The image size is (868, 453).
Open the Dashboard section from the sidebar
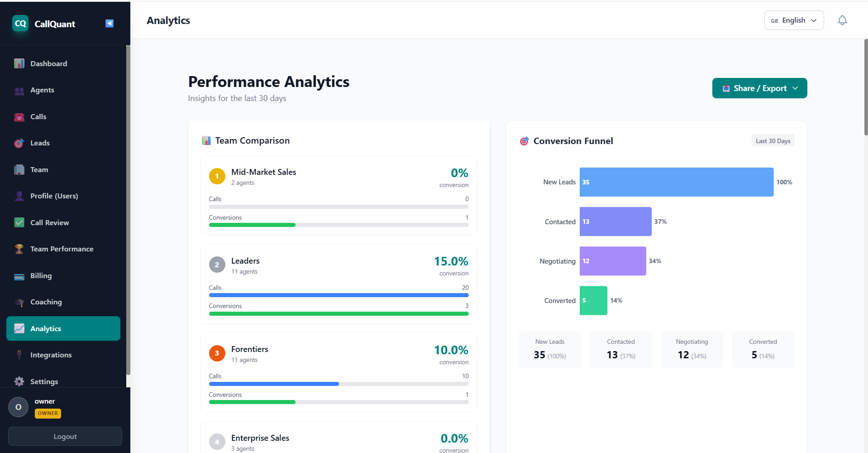coord(19,63)
